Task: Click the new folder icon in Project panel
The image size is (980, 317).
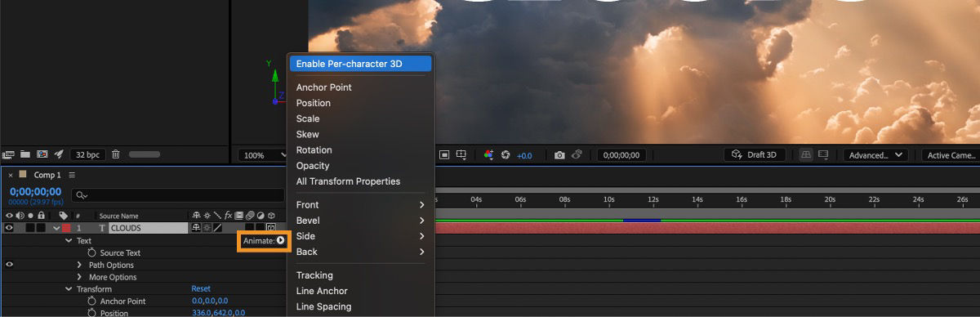Action: click(25, 154)
